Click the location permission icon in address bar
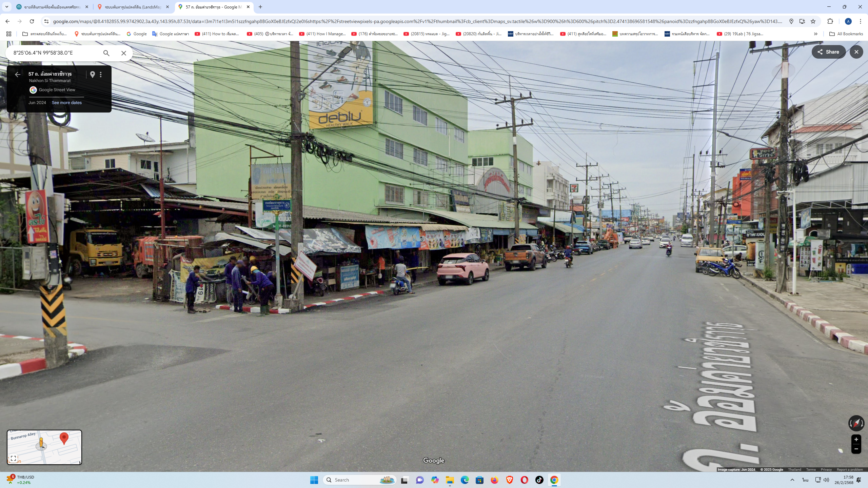The width and height of the screenshot is (868, 488). pyautogui.click(x=791, y=21)
